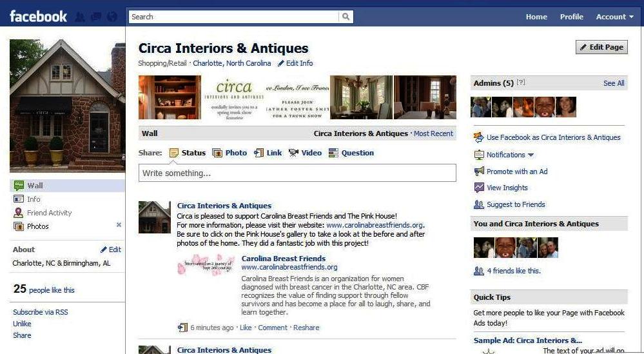Open the Account dropdown menu
The width and height of the screenshot is (644, 354).
click(x=615, y=17)
